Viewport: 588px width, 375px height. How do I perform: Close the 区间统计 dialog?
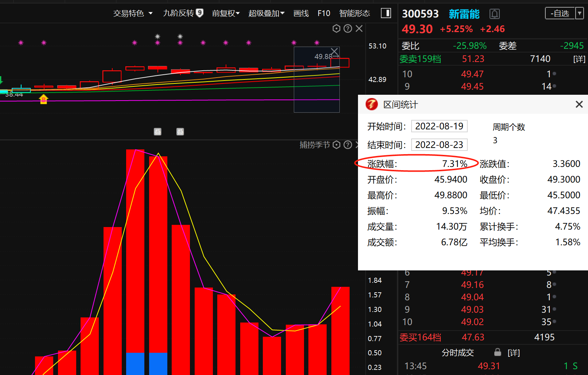pyautogui.click(x=579, y=105)
